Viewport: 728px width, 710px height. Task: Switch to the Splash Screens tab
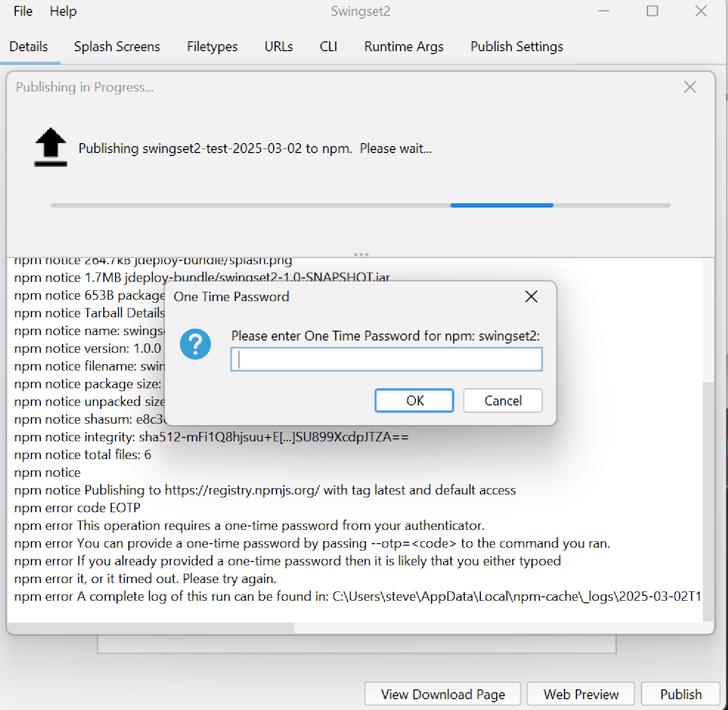click(x=117, y=46)
